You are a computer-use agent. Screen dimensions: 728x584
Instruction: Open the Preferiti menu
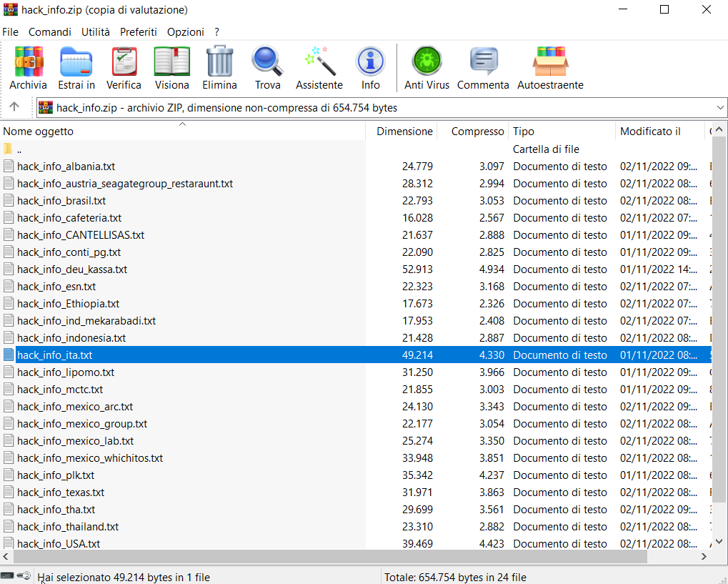[139, 32]
